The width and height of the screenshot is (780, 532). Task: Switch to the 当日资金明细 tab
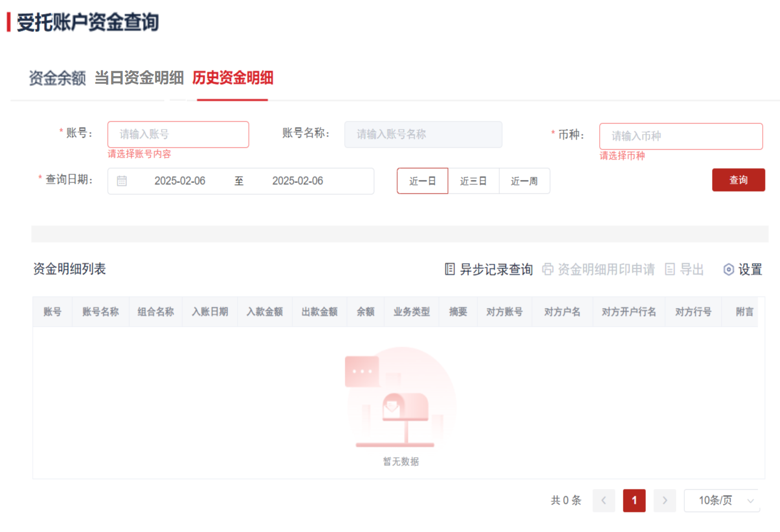tap(139, 78)
